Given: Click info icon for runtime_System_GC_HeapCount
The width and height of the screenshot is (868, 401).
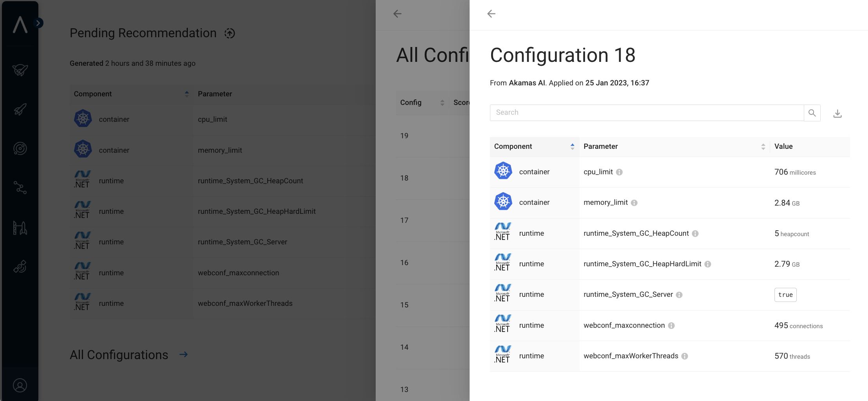Looking at the screenshot, I should (695, 234).
